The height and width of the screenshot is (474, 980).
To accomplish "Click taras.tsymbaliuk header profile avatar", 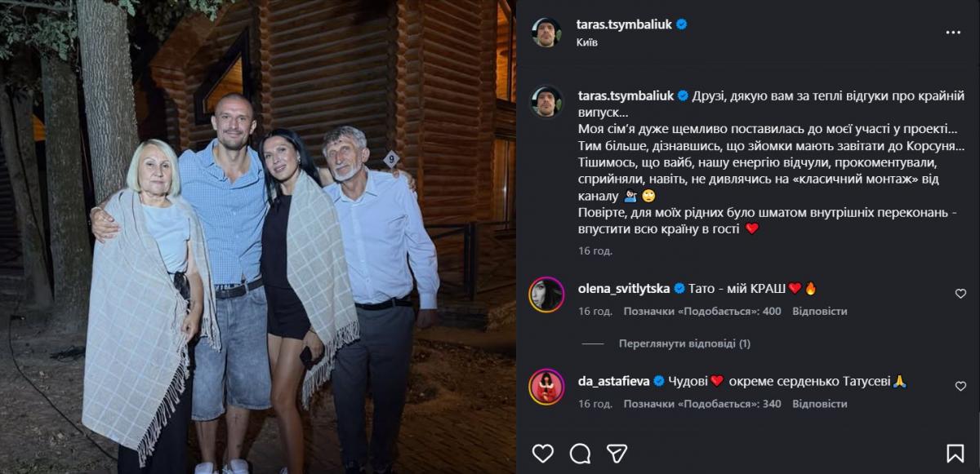I will tap(546, 33).
